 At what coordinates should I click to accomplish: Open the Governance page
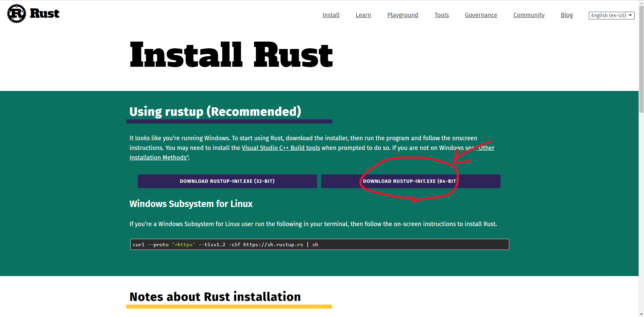click(481, 15)
